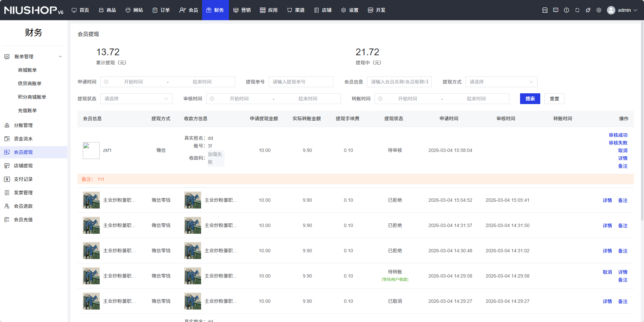
Task: Click the admin user avatar
Action: click(611, 10)
